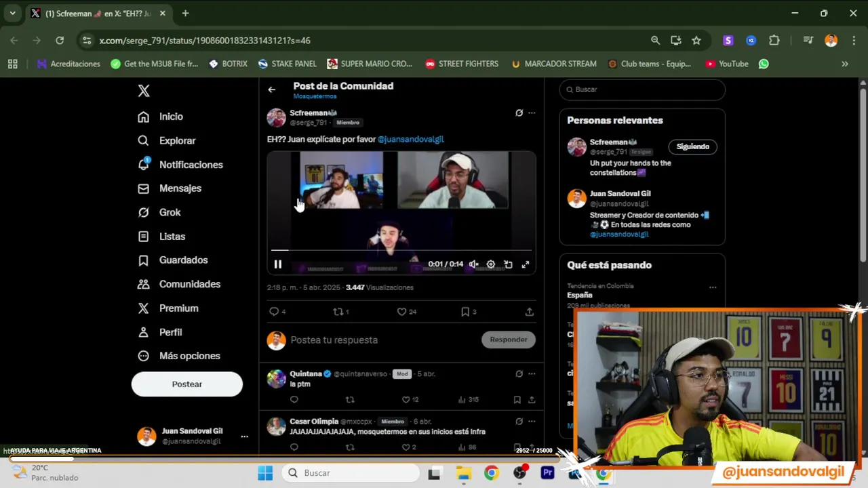
Task: Click the Buscar search field on X
Action: [x=642, y=89]
